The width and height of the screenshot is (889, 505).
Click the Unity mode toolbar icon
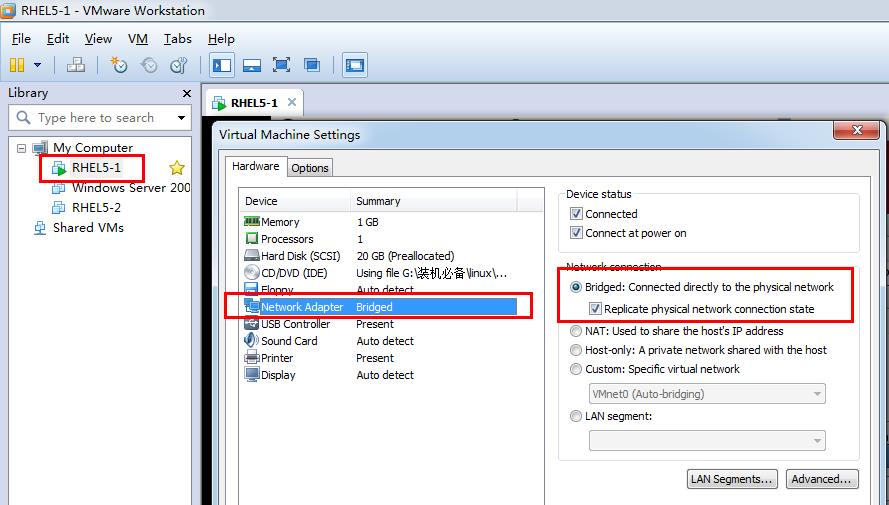pyautogui.click(x=312, y=65)
